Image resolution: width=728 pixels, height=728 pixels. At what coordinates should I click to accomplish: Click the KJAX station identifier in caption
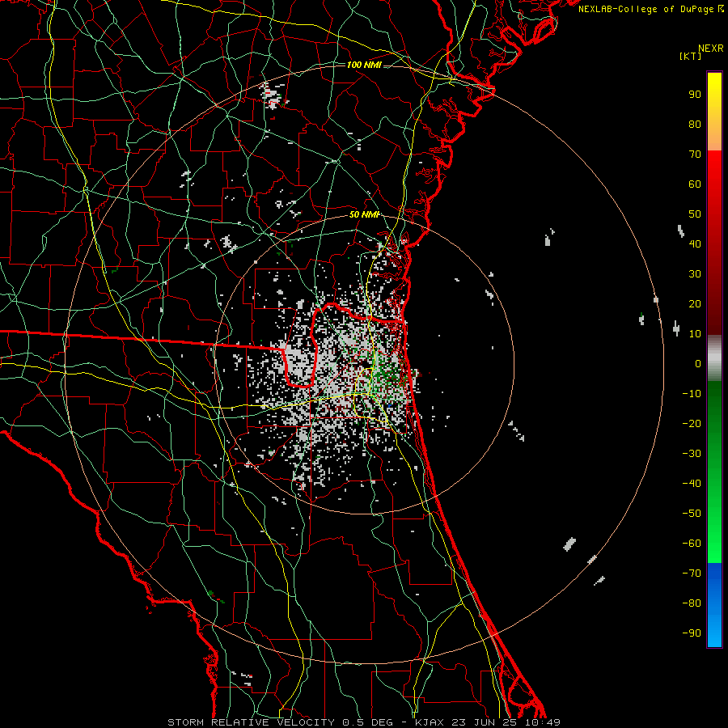point(430,722)
